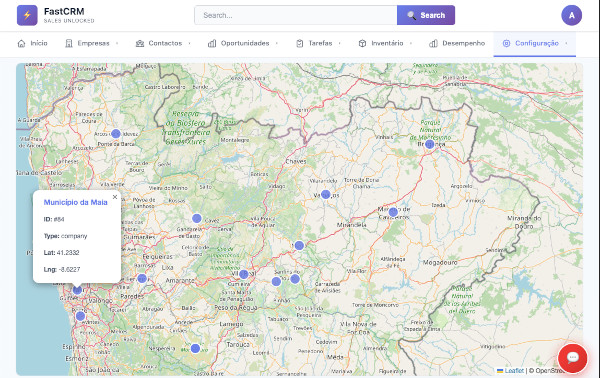
Task: Select the marker between Vila Real and Mirandela
Action: 299,246
